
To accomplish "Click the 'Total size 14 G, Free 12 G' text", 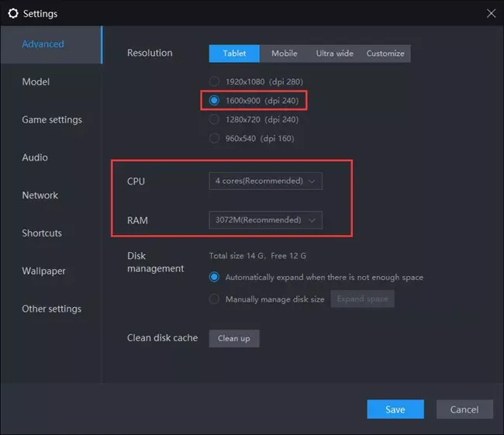I will (257, 256).
